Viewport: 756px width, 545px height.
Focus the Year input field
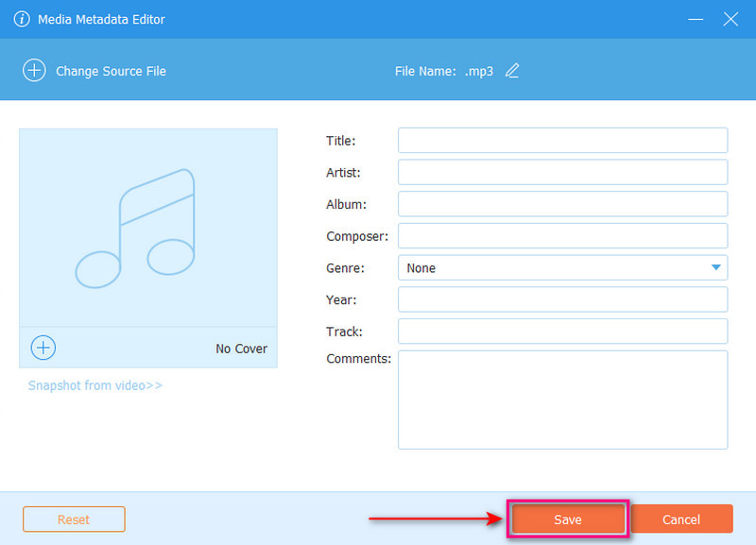562,299
